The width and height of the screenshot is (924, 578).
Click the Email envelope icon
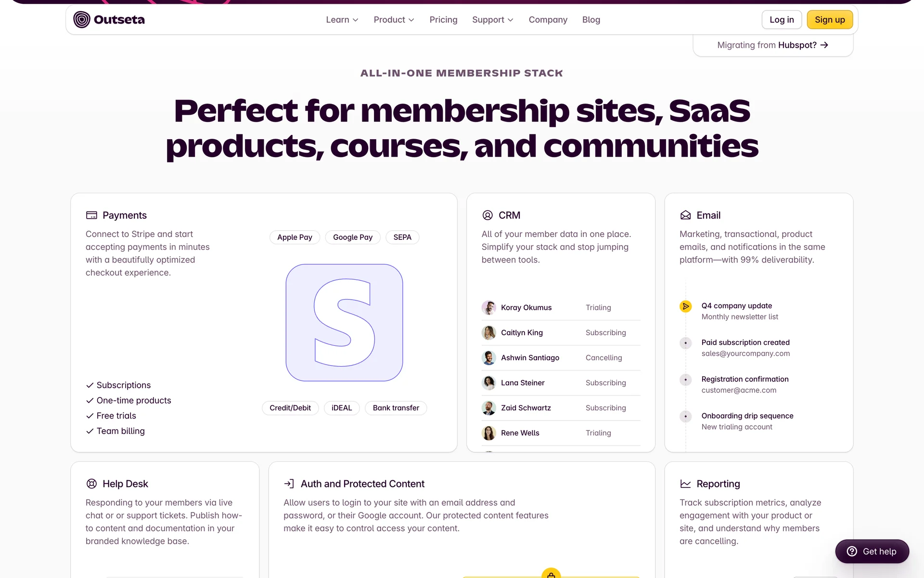coord(685,215)
